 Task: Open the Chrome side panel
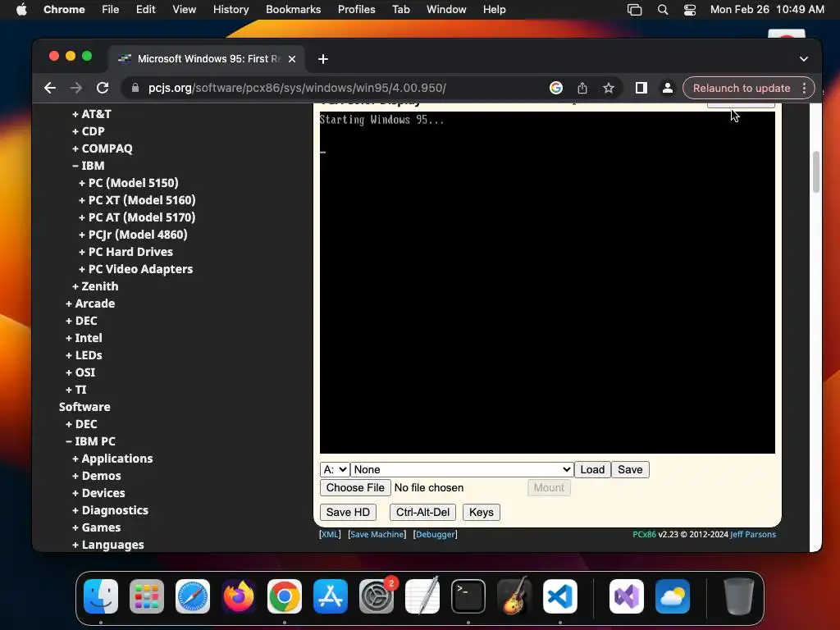click(641, 88)
